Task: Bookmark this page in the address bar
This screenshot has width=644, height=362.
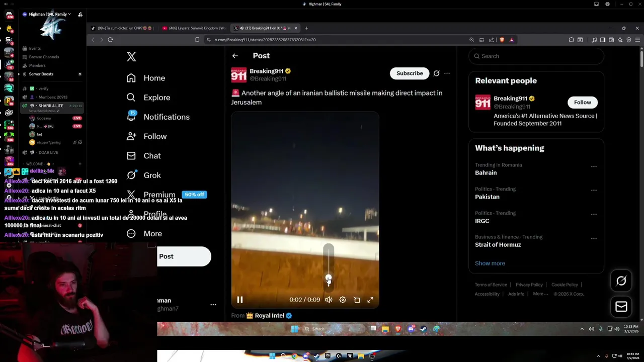Action: click(x=197, y=40)
